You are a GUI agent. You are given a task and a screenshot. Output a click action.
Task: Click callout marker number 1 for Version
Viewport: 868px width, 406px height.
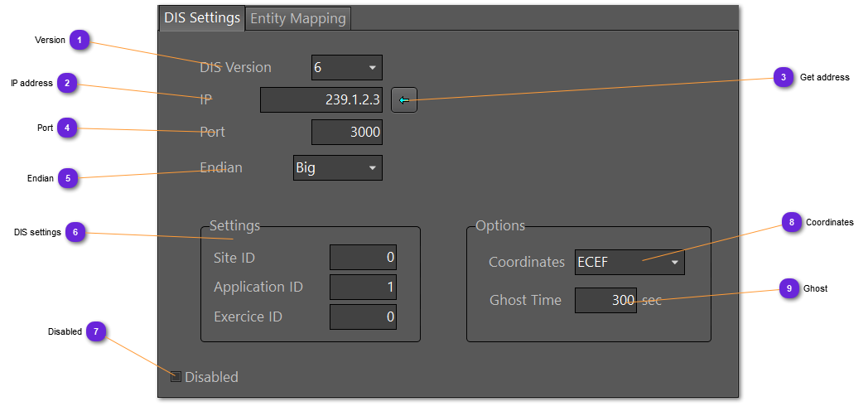point(80,40)
